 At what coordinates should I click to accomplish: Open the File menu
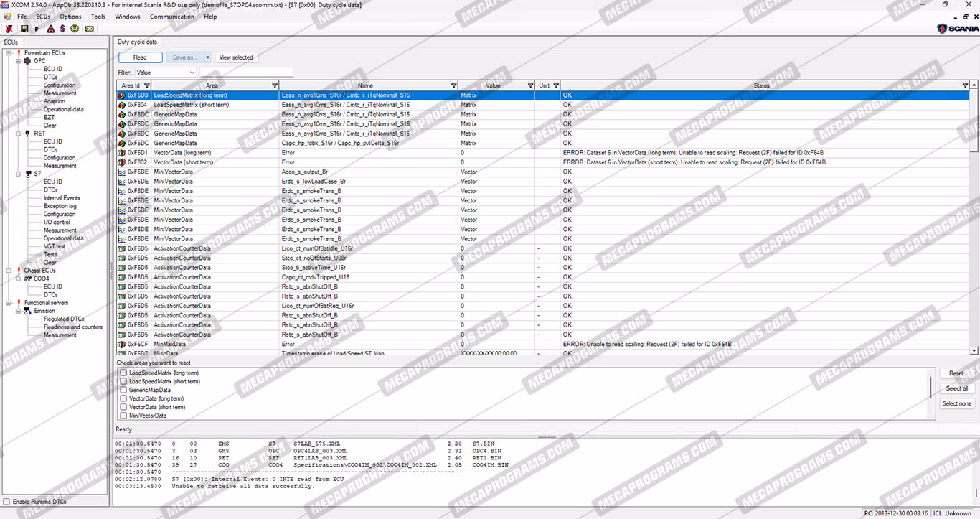pos(22,16)
